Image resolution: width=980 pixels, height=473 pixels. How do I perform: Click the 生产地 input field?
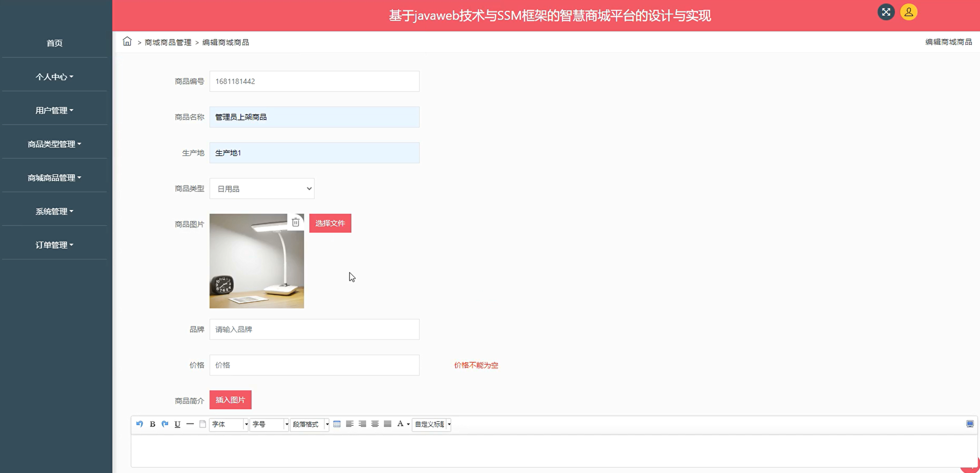point(314,153)
